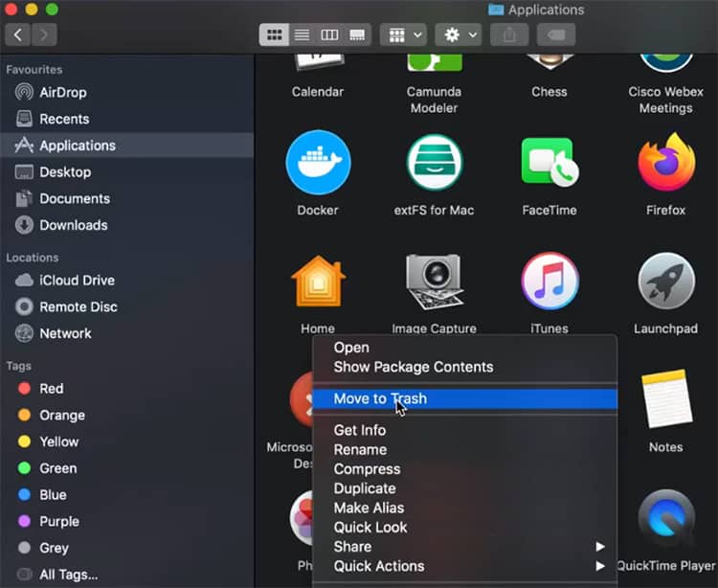Select the Notes app icon

(666, 398)
